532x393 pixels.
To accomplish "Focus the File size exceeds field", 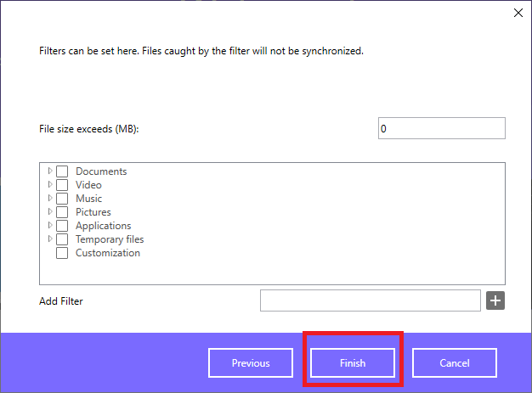I will pyautogui.click(x=442, y=128).
